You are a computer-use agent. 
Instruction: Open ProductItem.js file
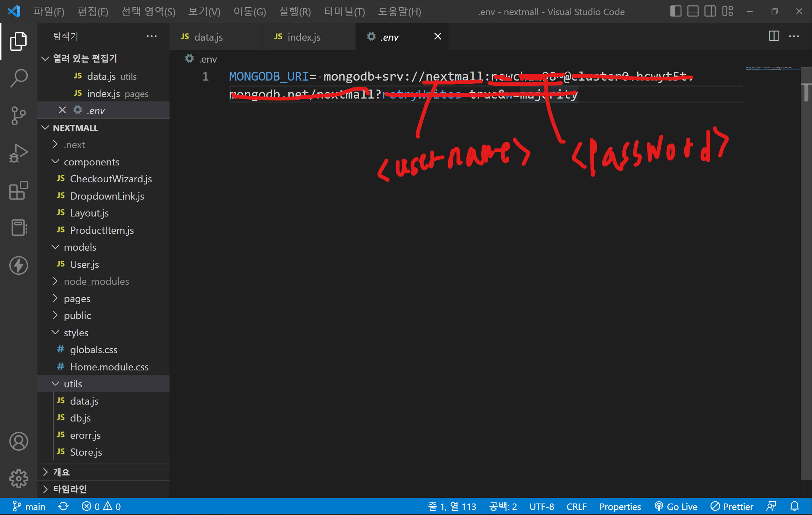tap(104, 230)
